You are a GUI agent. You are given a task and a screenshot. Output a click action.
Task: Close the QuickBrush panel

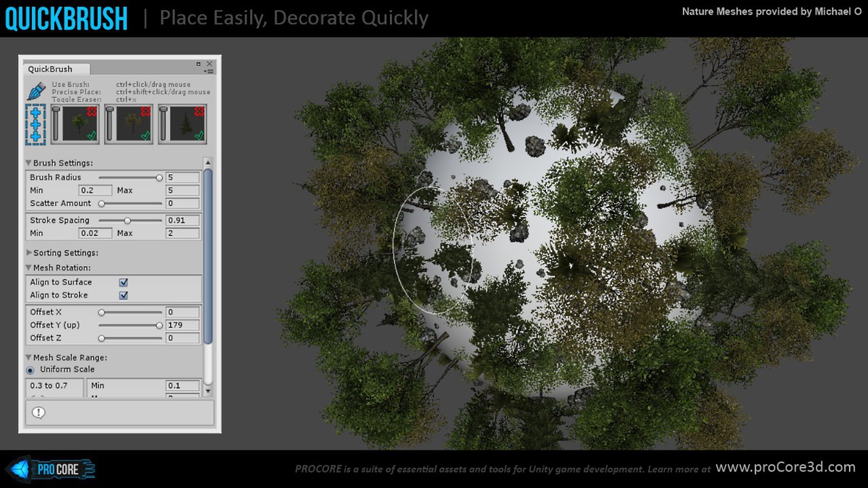click(x=210, y=64)
